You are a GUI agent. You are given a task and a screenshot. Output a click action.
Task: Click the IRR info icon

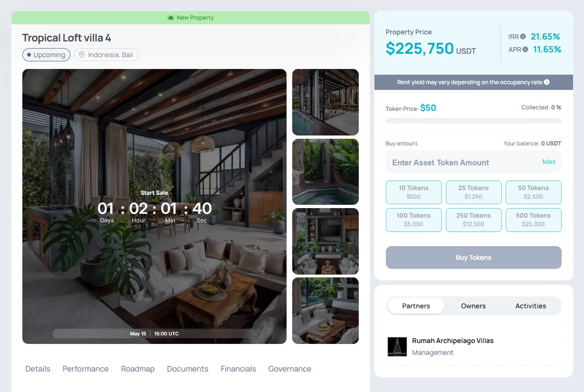point(523,36)
